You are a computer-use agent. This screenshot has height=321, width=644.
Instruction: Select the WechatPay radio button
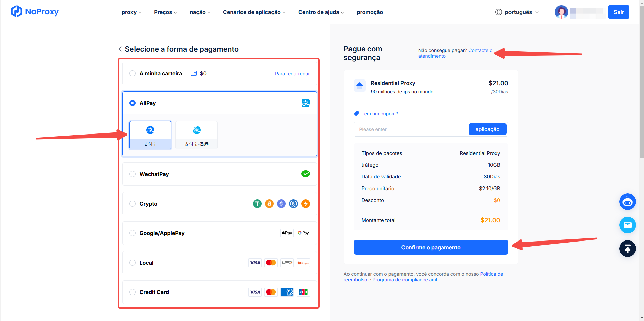(132, 174)
